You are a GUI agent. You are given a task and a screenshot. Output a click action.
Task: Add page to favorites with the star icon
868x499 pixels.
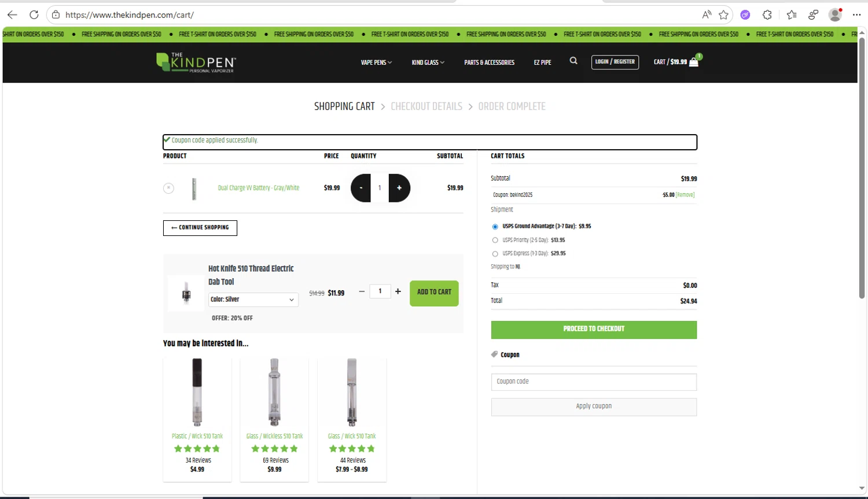[723, 15]
